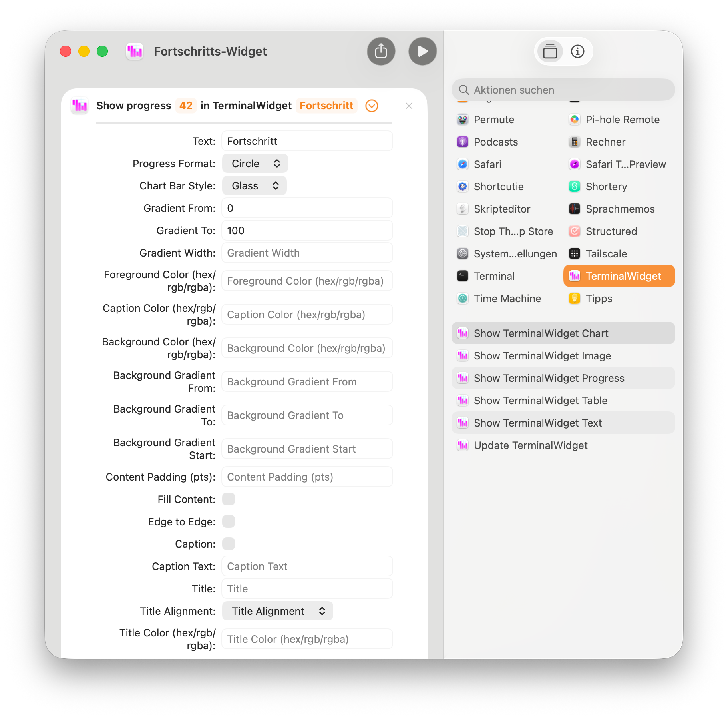
Task: Click the Background Color input field
Action: 307,348
